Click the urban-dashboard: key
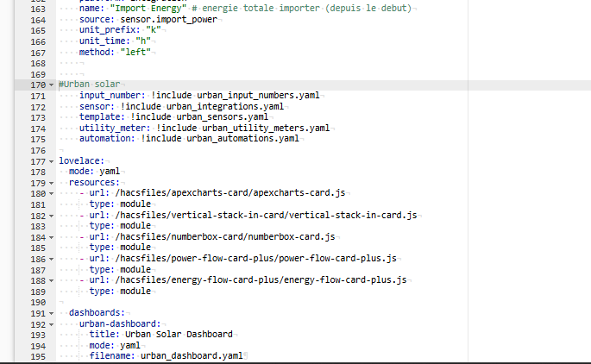591x364 pixels. click(120, 324)
